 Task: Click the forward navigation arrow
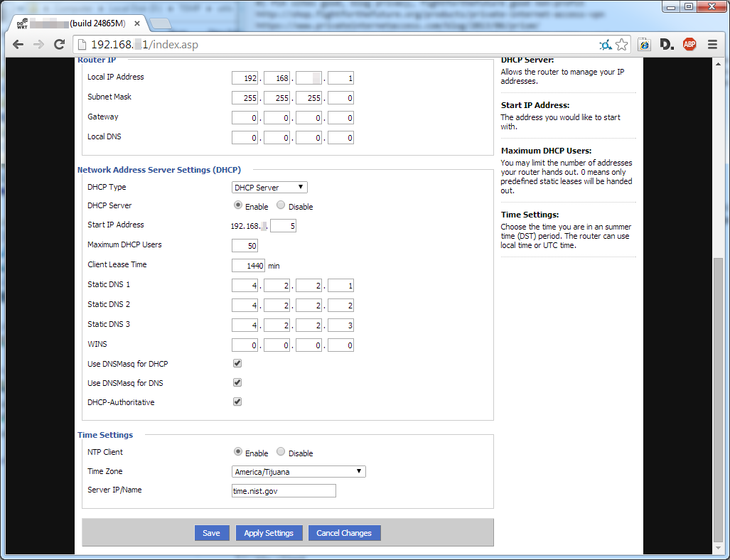pyautogui.click(x=38, y=44)
